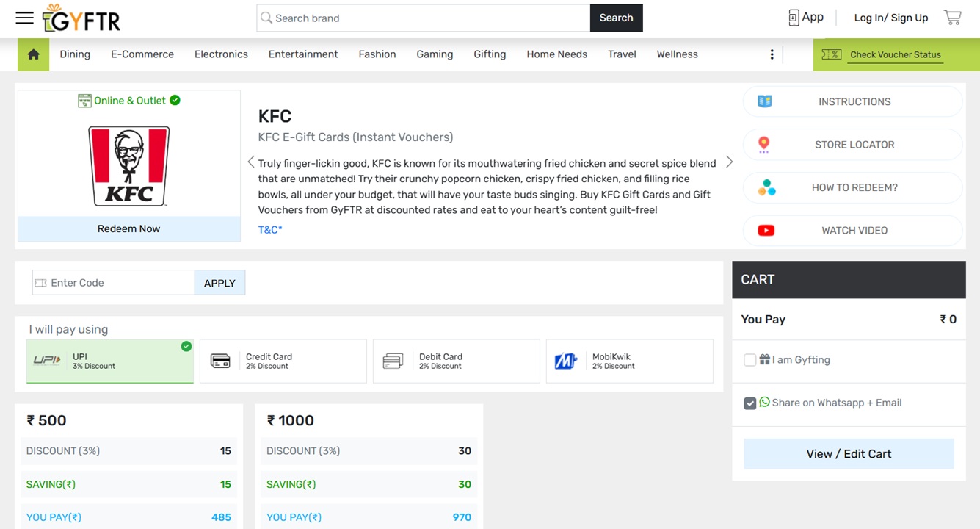Click the WATCH VIDEO button label
This screenshot has width=980, height=529.
pyautogui.click(x=854, y=231)
